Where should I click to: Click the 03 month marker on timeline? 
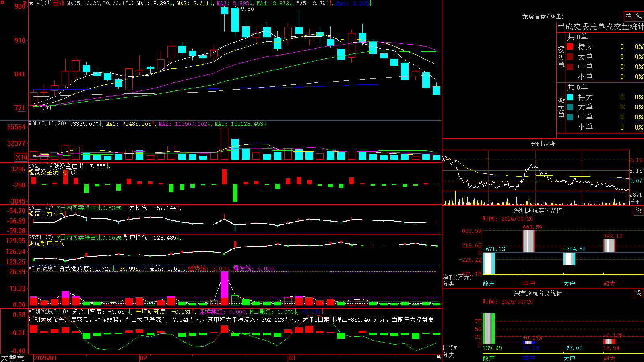coord(291,358)
